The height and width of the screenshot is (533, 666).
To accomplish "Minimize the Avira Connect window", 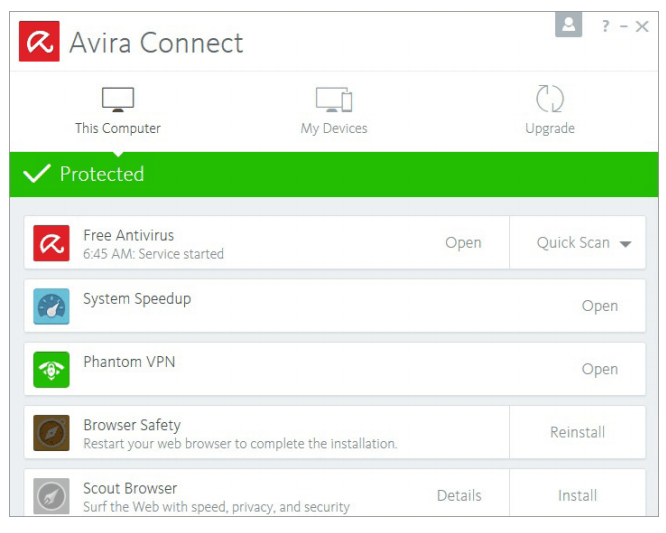I will click(624, 27).
